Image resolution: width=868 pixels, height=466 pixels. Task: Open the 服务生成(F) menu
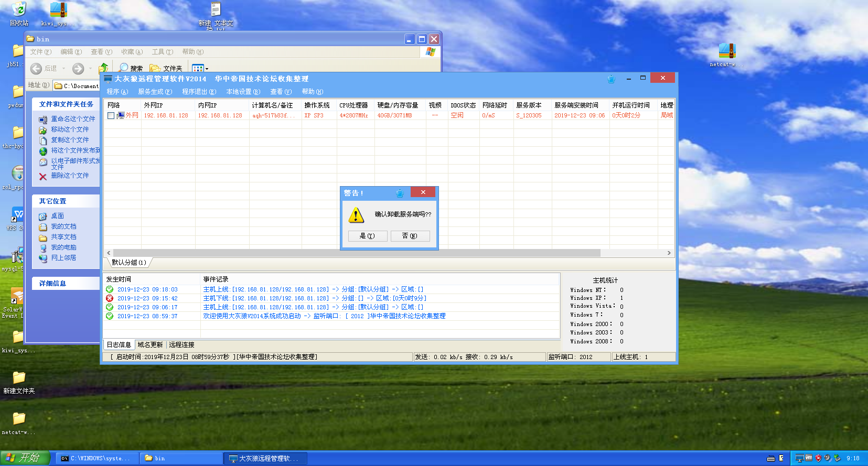(155, 92)
